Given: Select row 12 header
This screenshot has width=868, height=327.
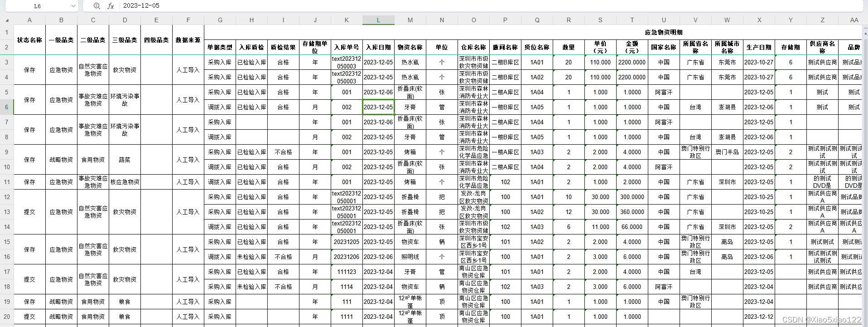Looking at the screenshot, I should coord(7,197).
